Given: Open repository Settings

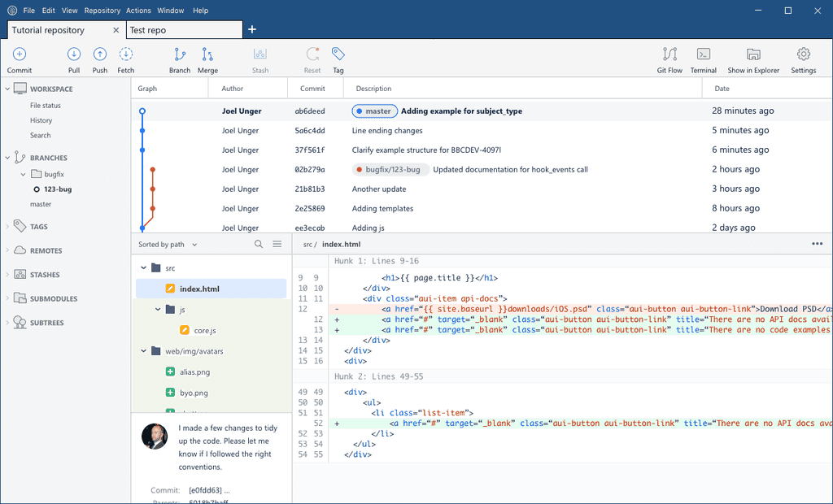Looking at the screenshot, I should click(803, 59).
